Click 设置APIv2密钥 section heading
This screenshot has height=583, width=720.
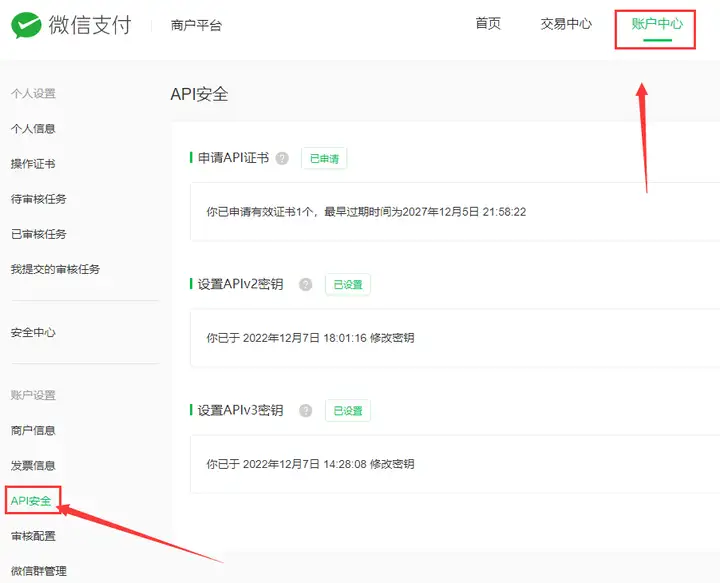240,284
